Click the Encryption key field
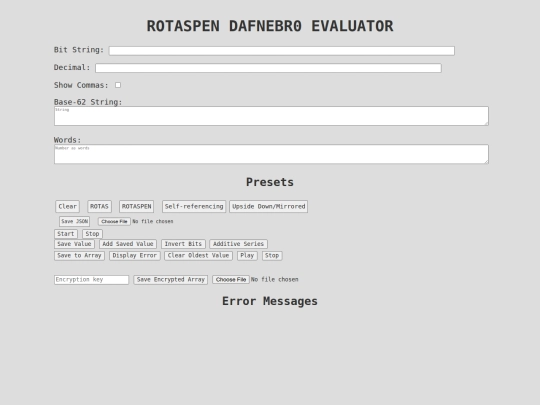This screenshot has width=540, height=405. click(91, 280)
